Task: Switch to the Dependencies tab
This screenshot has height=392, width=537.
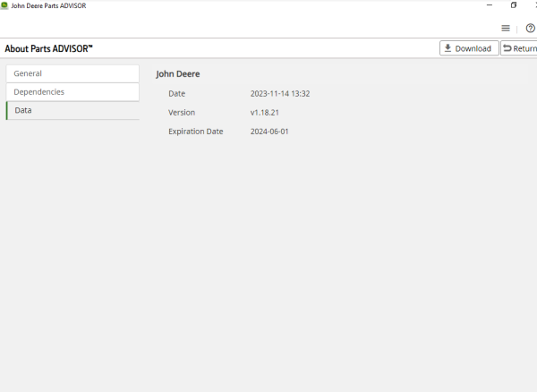Action: pos(72,92)
